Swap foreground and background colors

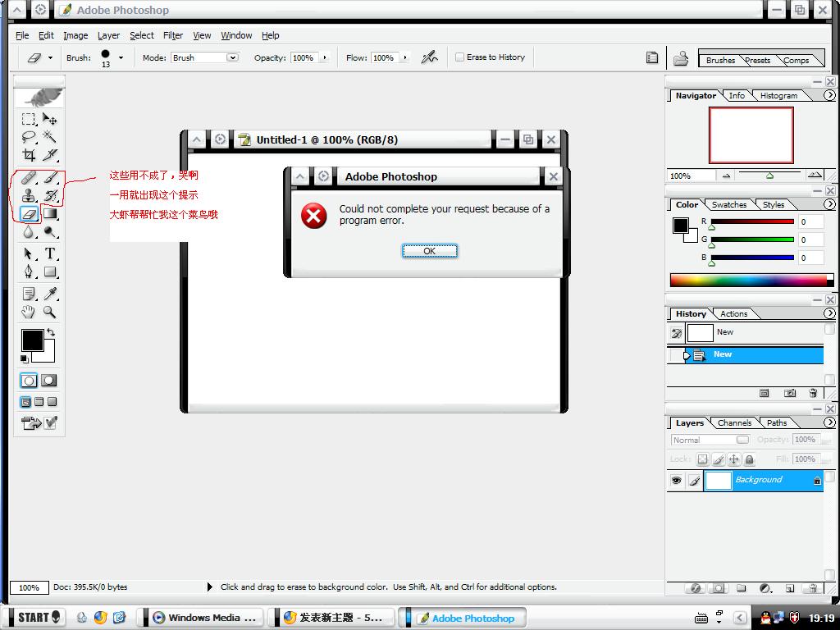pos(51,332)
